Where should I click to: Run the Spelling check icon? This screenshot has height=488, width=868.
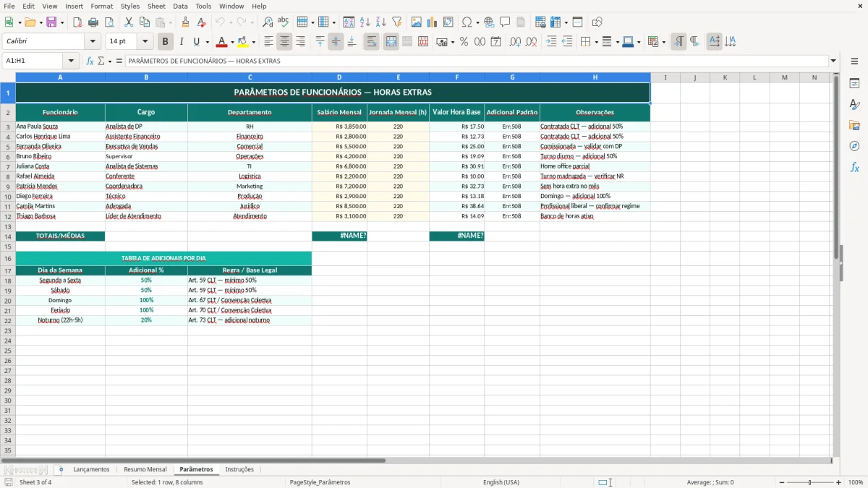(x=284, y=22)
